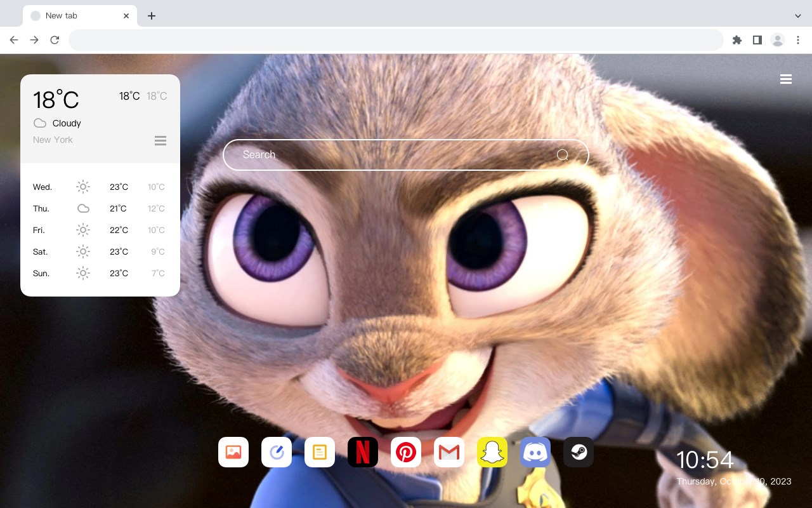812x508 pixels.
Task: Click the sunny icon for Wed.
Action: coord(83,187)
